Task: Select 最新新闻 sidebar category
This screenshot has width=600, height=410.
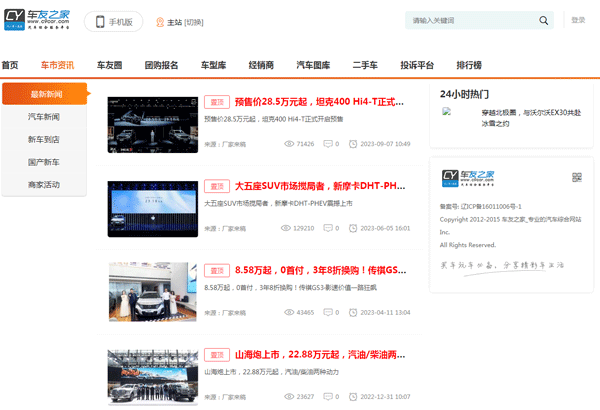Action: pos(45,94)
